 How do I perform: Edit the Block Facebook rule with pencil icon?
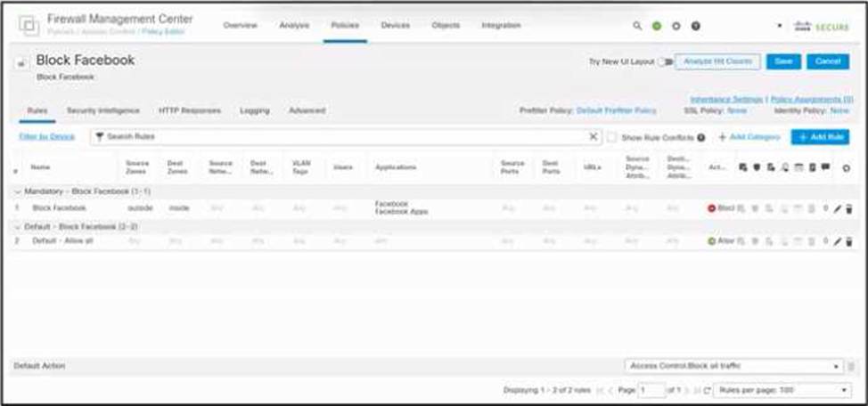tap(838, 208)
